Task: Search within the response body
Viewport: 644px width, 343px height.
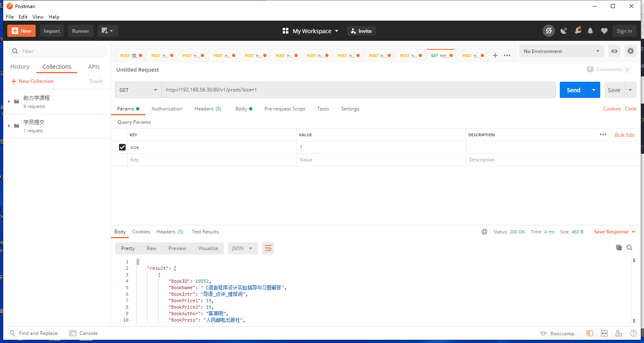Action: point(629,248)
